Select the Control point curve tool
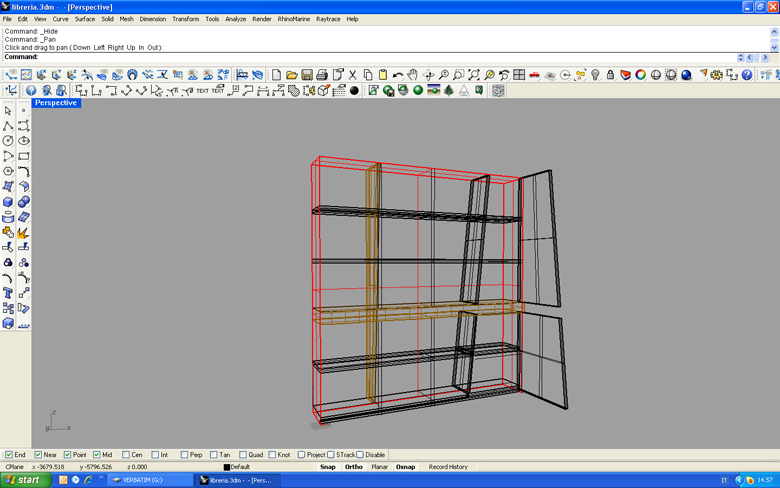780x488 pixels. 23,126
